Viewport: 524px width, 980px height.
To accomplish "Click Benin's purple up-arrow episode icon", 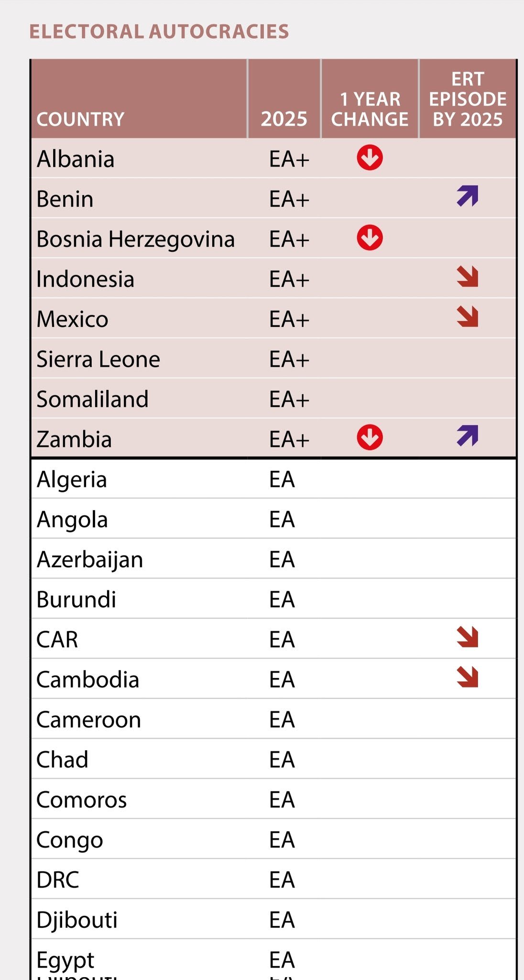I will pyautogui.click(x=468, y=196).
